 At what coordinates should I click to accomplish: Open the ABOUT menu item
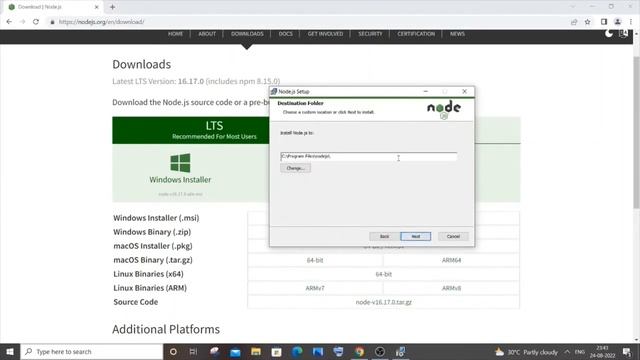(x=207, y=34)
